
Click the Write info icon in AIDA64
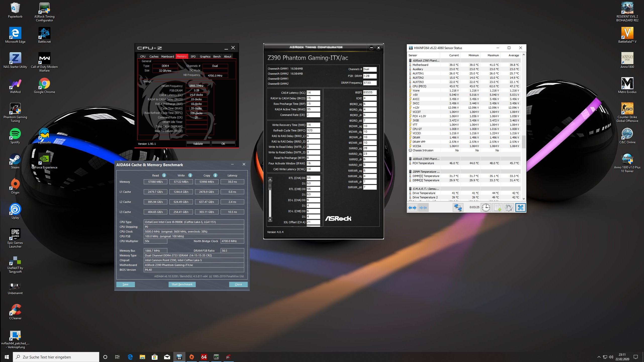click(190, 175)
